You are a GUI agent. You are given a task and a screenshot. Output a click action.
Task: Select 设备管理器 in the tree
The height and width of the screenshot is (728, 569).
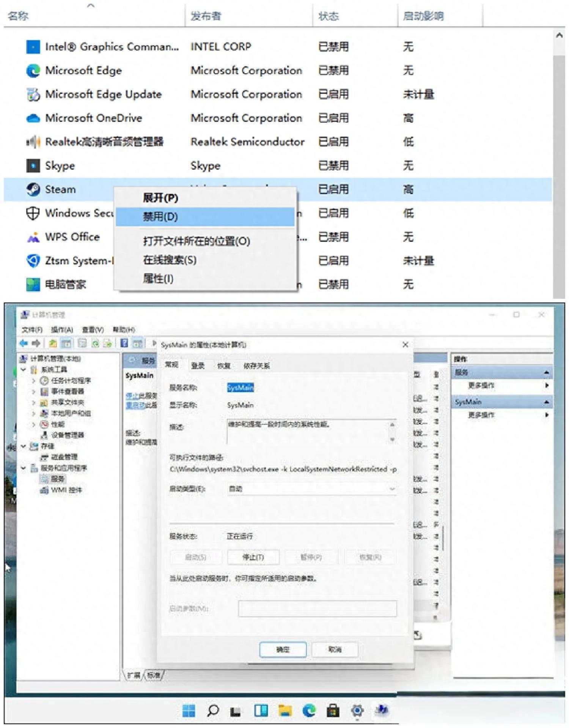68,435
